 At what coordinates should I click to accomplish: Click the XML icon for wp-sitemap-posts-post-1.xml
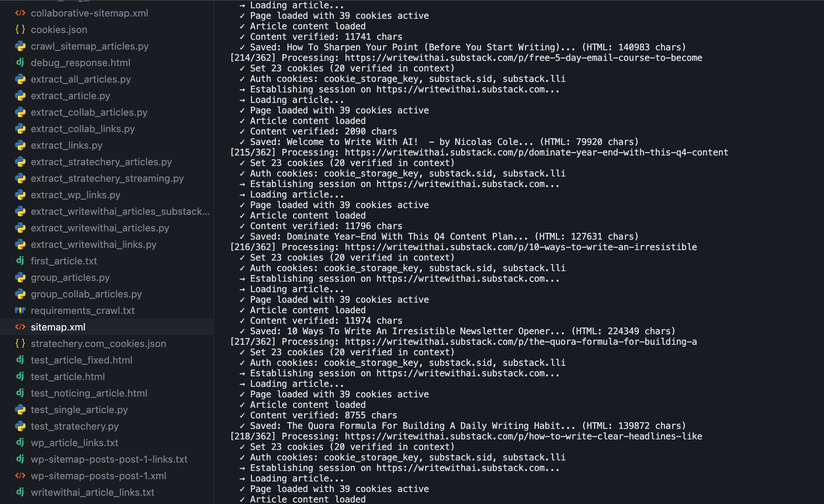(20, 476)
